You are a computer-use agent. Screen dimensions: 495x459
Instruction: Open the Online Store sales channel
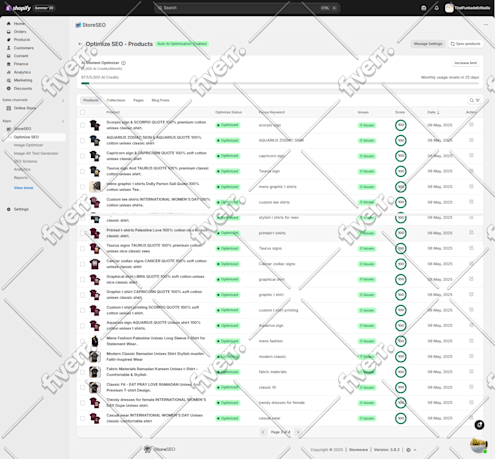tap(24, 108)
